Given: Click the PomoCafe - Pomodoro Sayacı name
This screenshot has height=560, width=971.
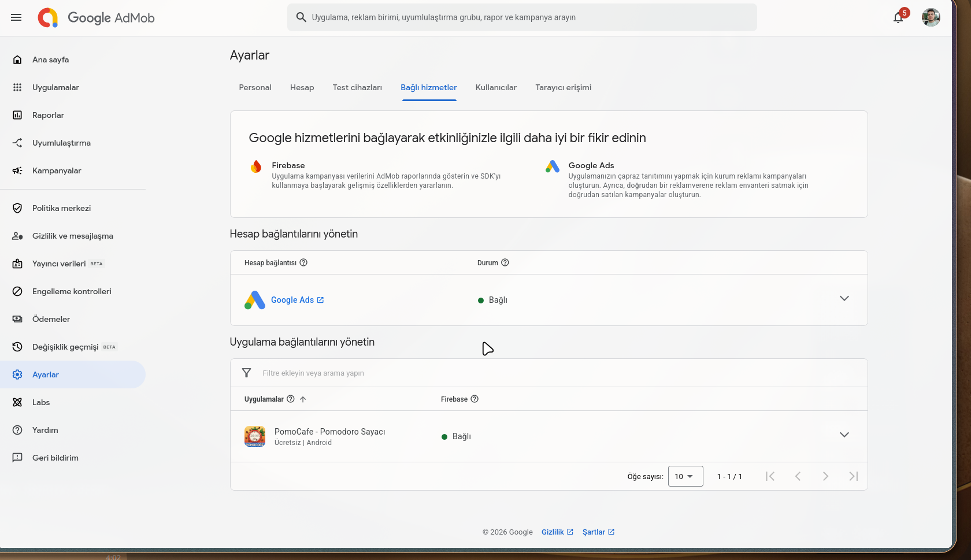Looking at the screenshot, I should (329, 432).
